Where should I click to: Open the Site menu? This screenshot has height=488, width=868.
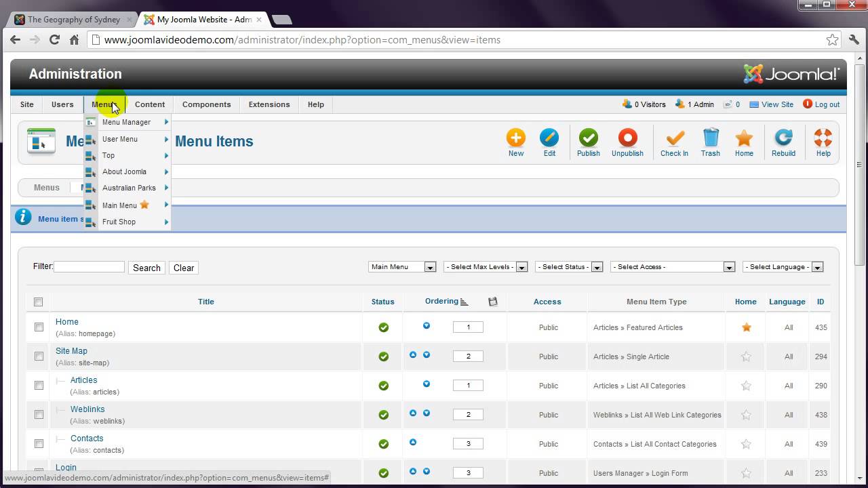click(27, 104)
